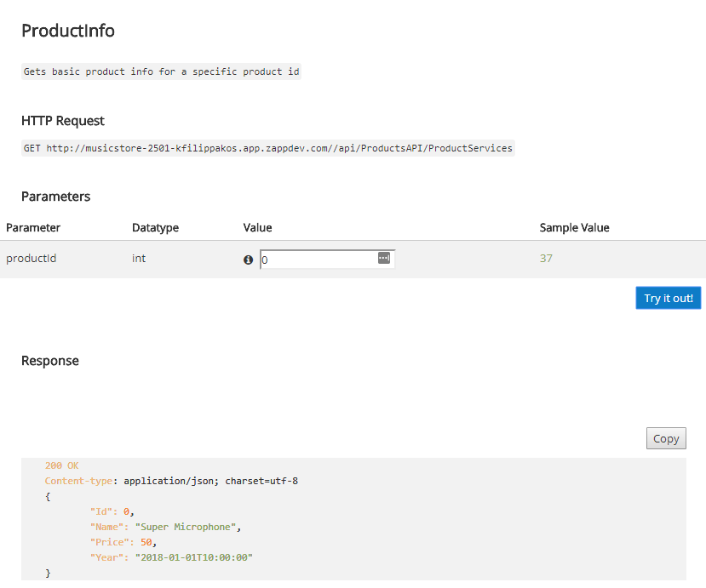Click the "Name": "Super Microphone" response line
The height and width of the screenshot is (588, 706).
click(x=166, y=527)
